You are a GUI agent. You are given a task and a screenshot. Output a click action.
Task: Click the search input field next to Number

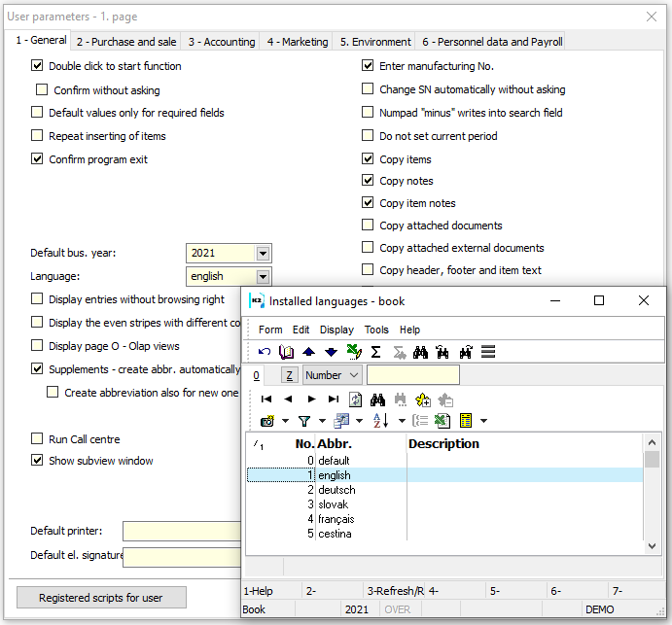point(413,375)
